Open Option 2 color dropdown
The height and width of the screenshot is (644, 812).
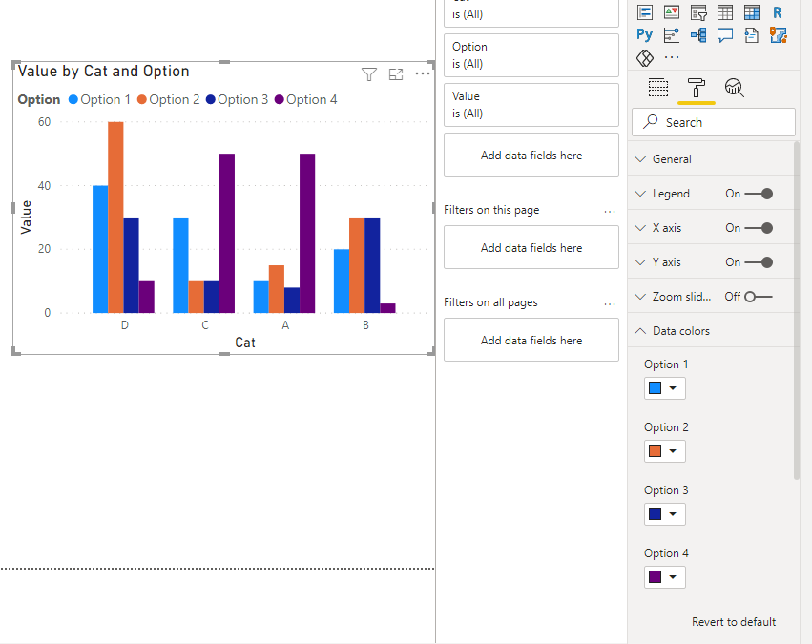pyautogui.click(x=664, y=451)
